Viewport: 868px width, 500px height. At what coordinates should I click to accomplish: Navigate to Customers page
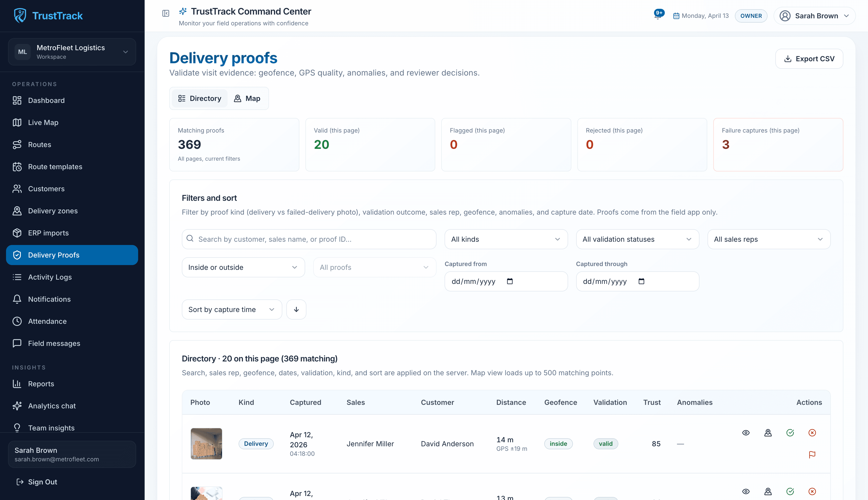click(x=72, y=189)
